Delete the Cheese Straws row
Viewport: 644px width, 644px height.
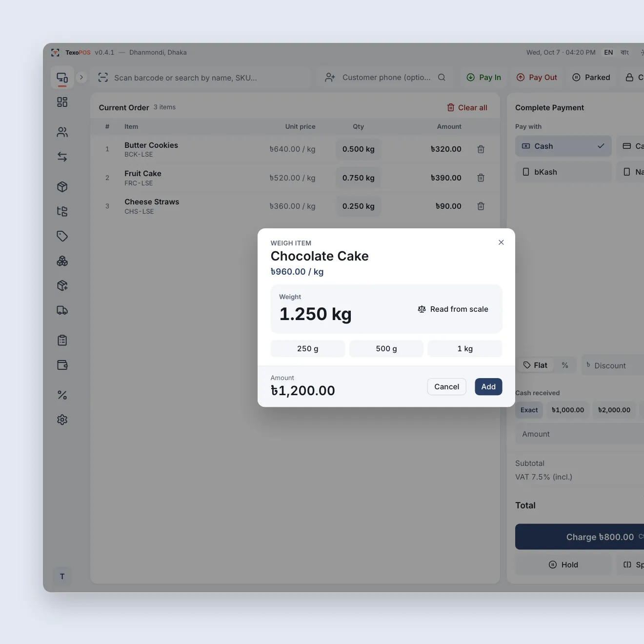pyautogui.click(x=481, y=206)
